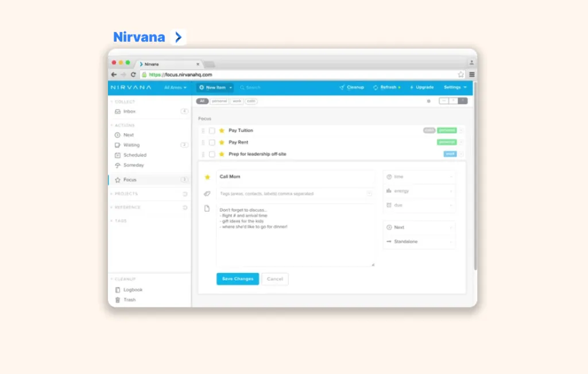Open the Inbox in the sidebar
The height and width of the screenshot is (374, 588).
(129, 111)
